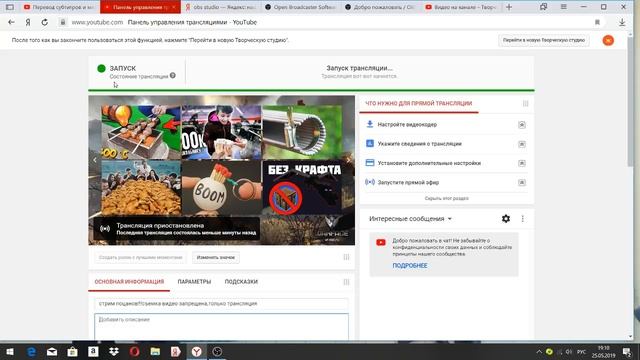The width and height of the screenshot is (640, 360).
Task: Click Перейти в новую Творческую студию button
Action: point(544,40)
